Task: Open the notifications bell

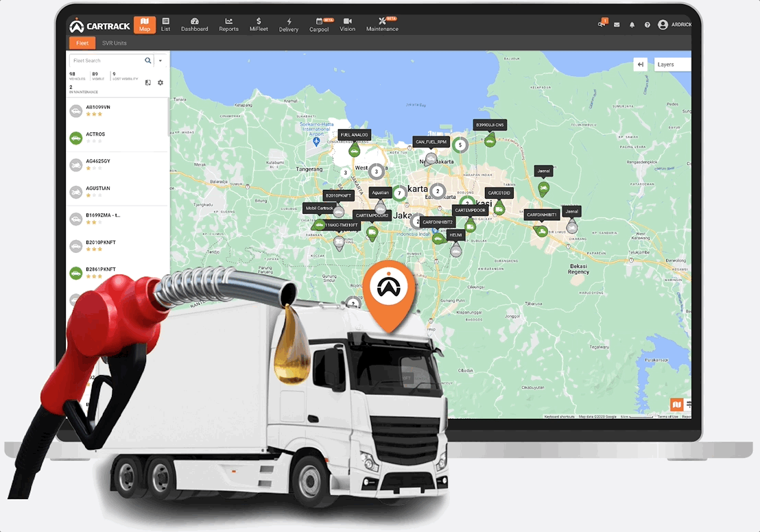Action: (x=632, y=25)
